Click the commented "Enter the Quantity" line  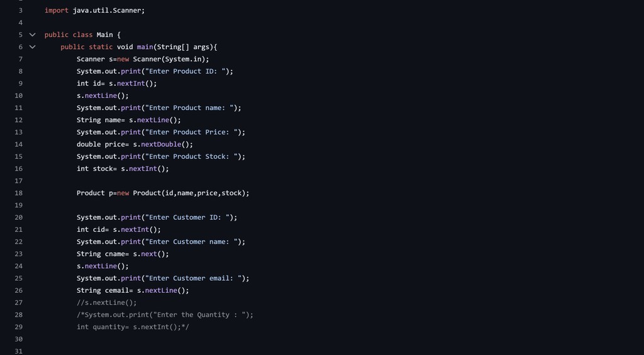165,315
